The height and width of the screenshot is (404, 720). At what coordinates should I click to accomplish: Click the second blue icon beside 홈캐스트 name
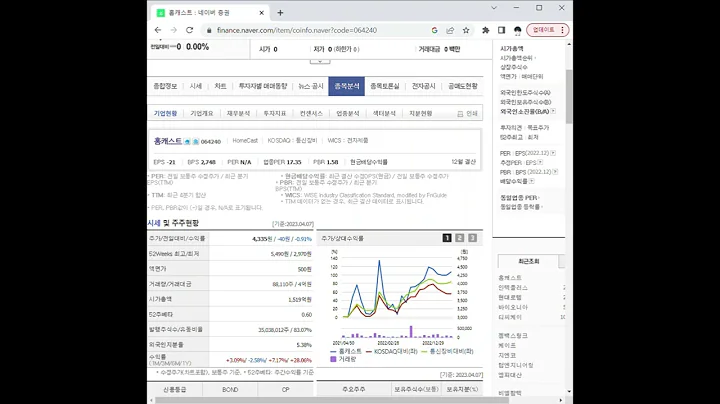click(x=196, y=142)
